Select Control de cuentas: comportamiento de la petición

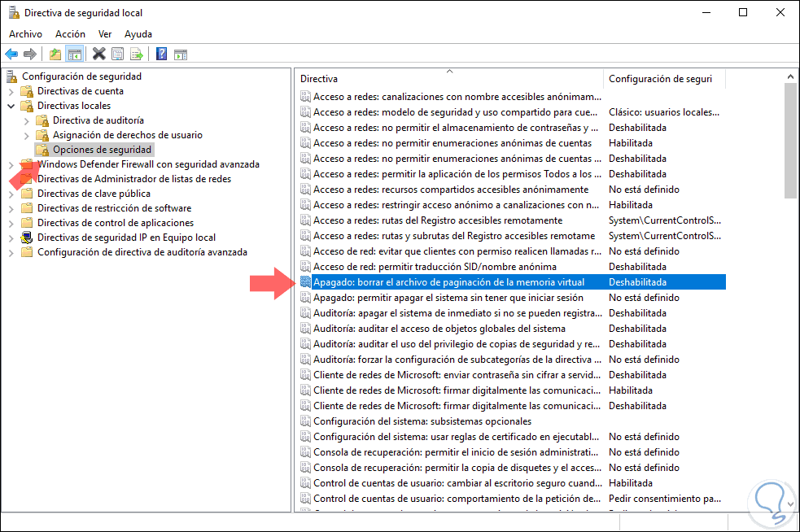pyautogui.click(x=457, y=499)
